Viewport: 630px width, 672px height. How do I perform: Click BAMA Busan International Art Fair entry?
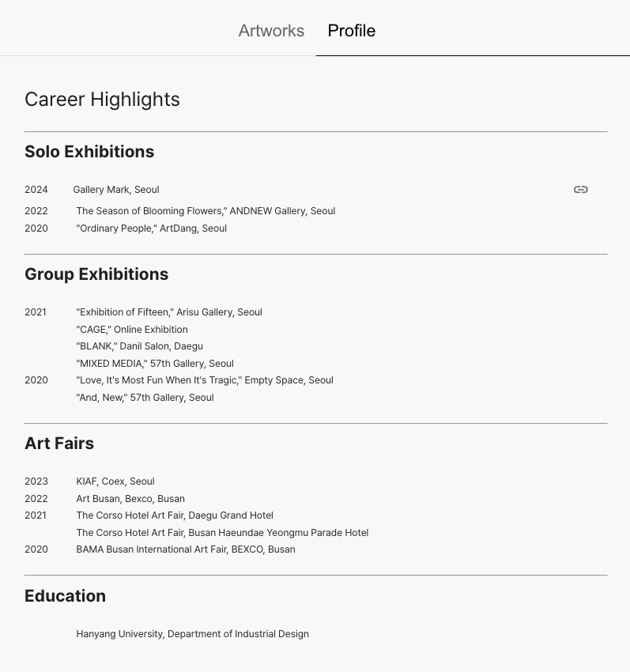(186, 549)
